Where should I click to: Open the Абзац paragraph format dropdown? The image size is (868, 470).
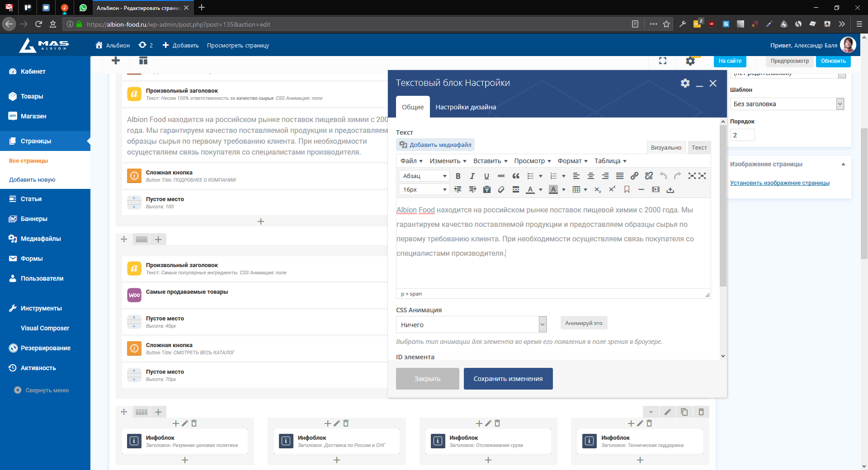pyautogui.click(x=424, y=176)
